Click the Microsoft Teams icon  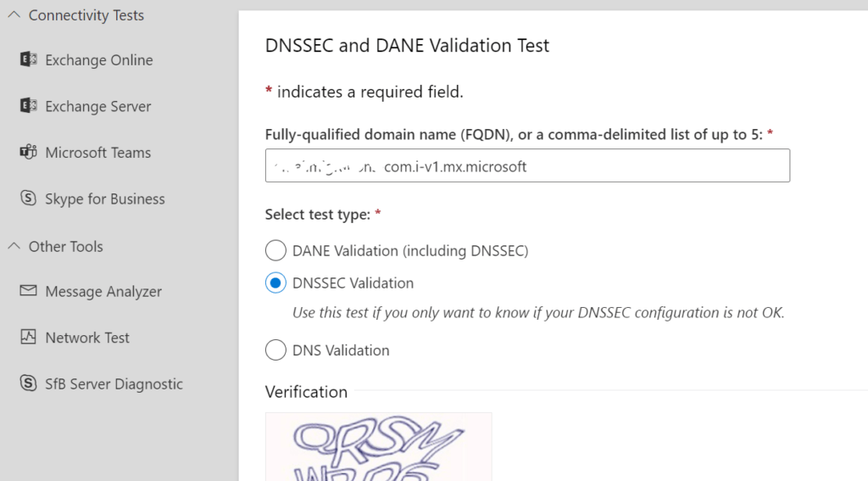point(28,151)
